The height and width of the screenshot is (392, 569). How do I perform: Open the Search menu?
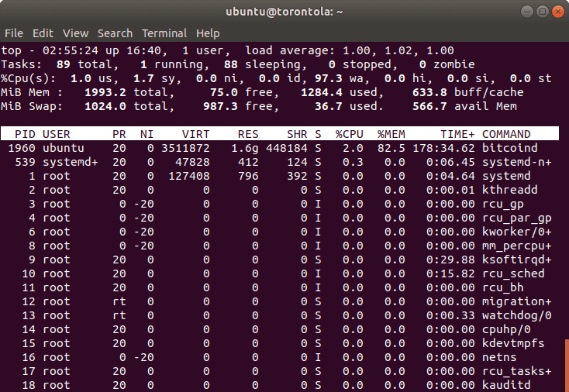(x=115, y=33)
